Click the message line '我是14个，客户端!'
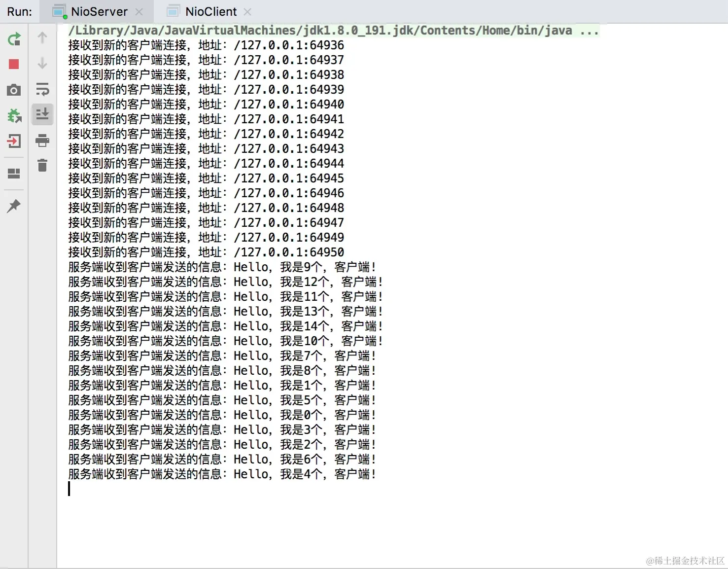728x569 pixels. tap(226, 326)
